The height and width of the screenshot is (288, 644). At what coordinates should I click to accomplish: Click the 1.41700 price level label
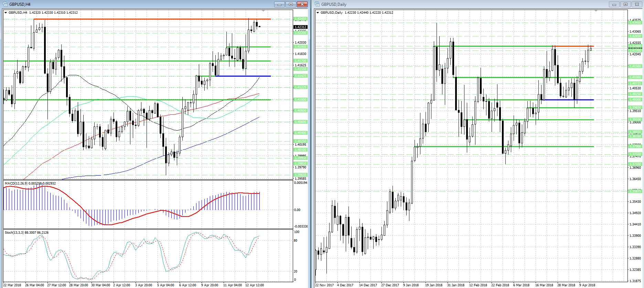(x=300, y=61)
